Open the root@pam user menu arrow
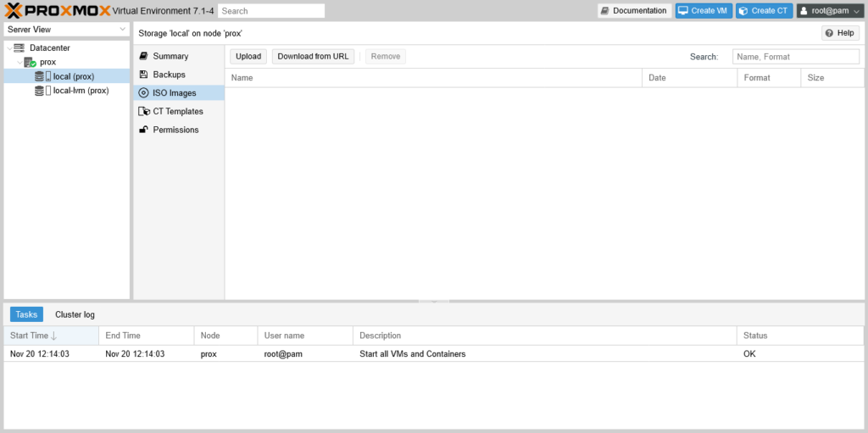This screenshot has height=433, width=868. (857, 11)
